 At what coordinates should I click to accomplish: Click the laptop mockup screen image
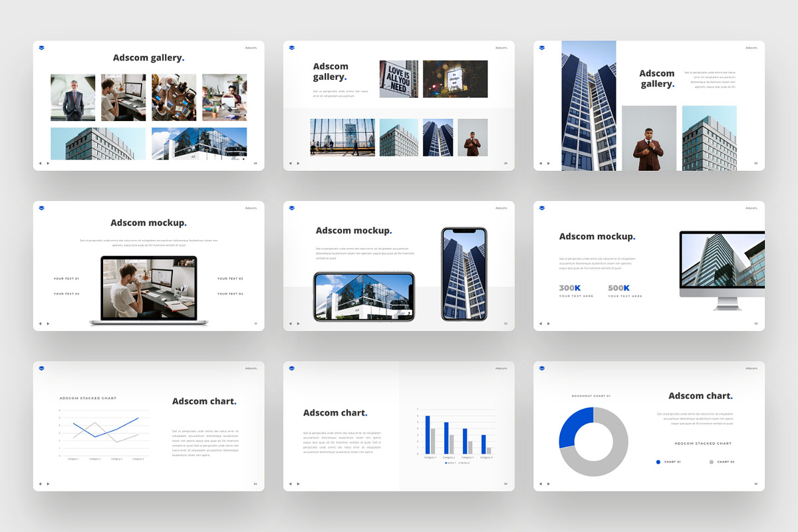tap(149, 289)
